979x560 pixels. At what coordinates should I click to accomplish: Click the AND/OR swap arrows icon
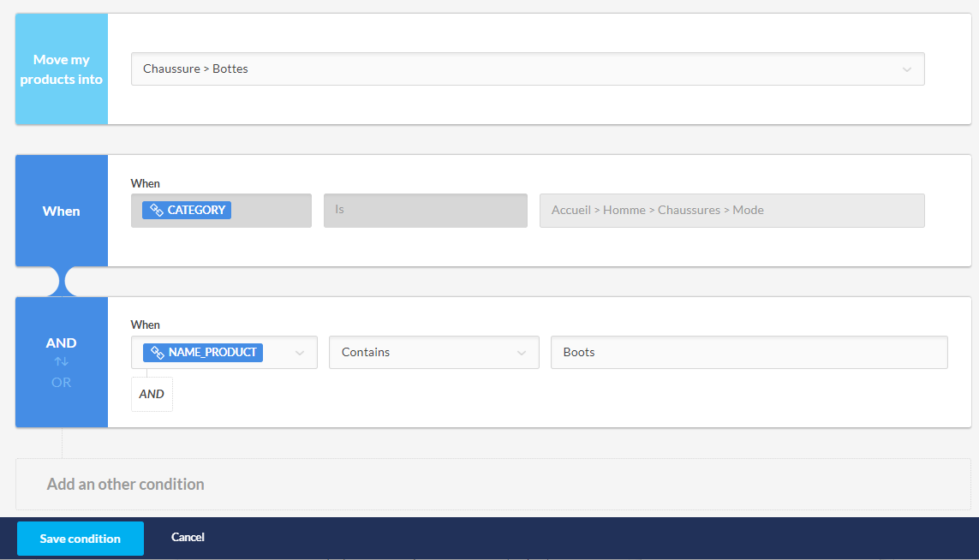click(x=62, y=362)
